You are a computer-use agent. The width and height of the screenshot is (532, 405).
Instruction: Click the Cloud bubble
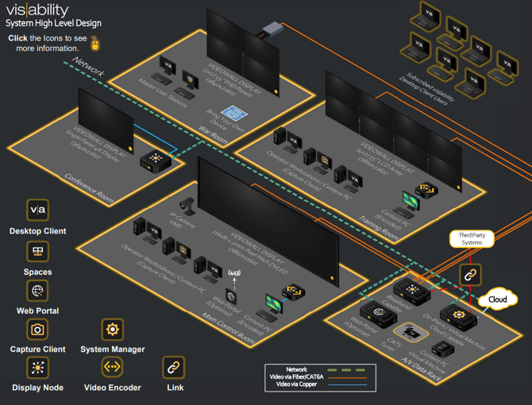tap(498, 299)
